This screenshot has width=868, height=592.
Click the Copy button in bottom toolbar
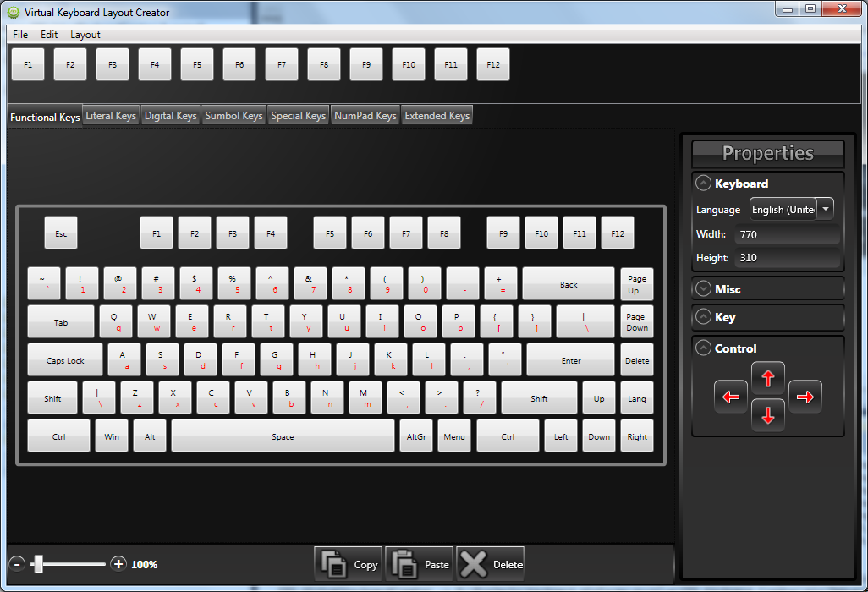coord(349,564)
